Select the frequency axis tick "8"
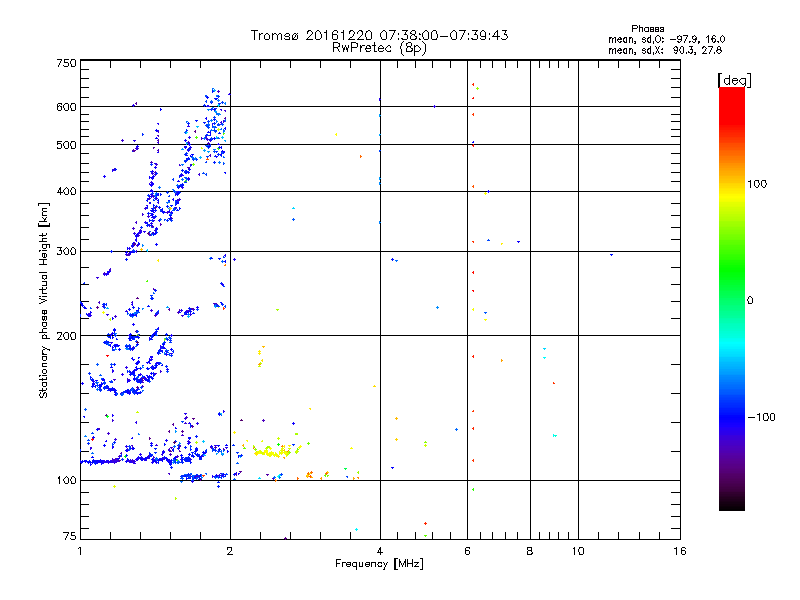Viewport: 800px width, 600px height. pos(530,551)
